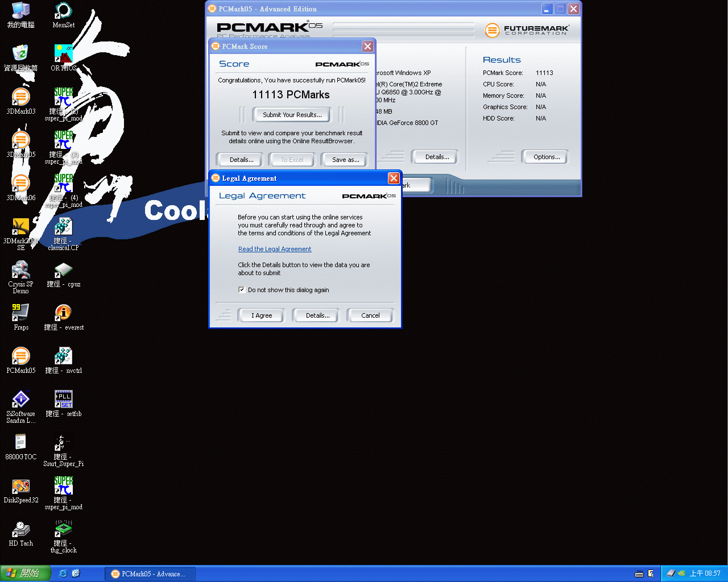Close the PCMark Score dialog
Image resolution: width=728 pixels, height=582 pixels.
click(368, 47)
